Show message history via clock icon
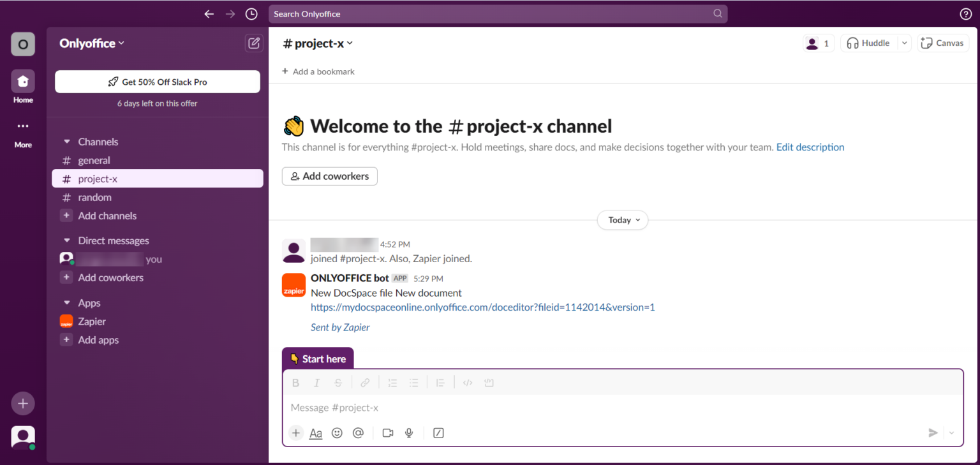Image resolution: width=980 pixels, height=465 pixels. click(251, 13)
